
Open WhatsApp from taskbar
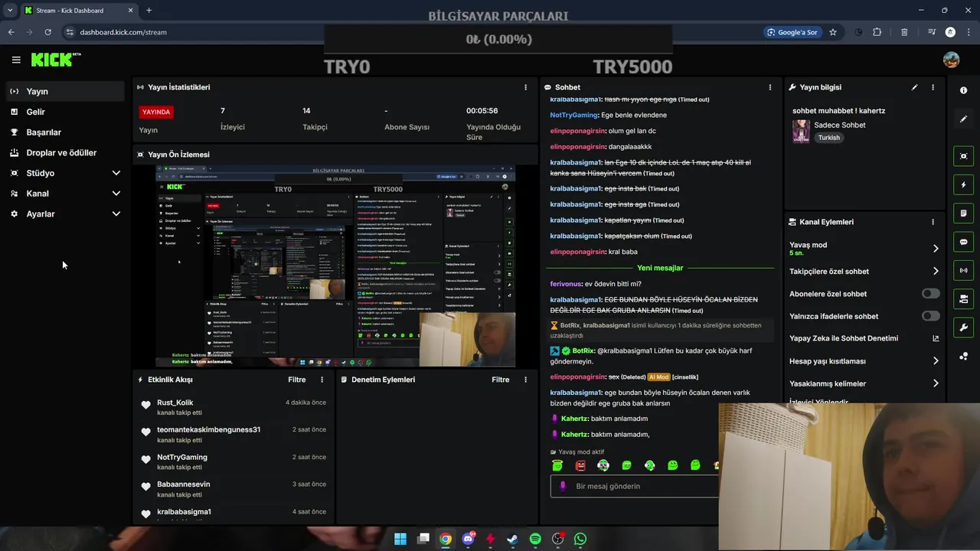coord(580,539)
